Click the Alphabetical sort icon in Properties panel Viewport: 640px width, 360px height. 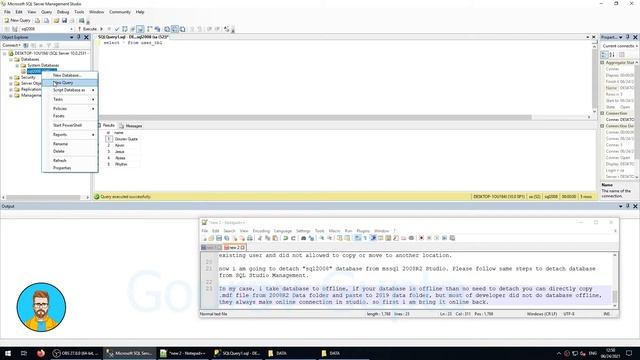(612, 55)
